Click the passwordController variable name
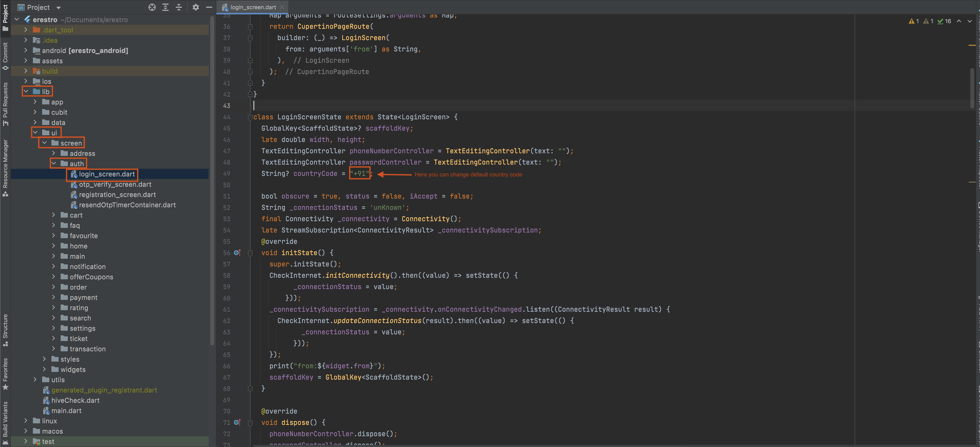 point(385,162)
